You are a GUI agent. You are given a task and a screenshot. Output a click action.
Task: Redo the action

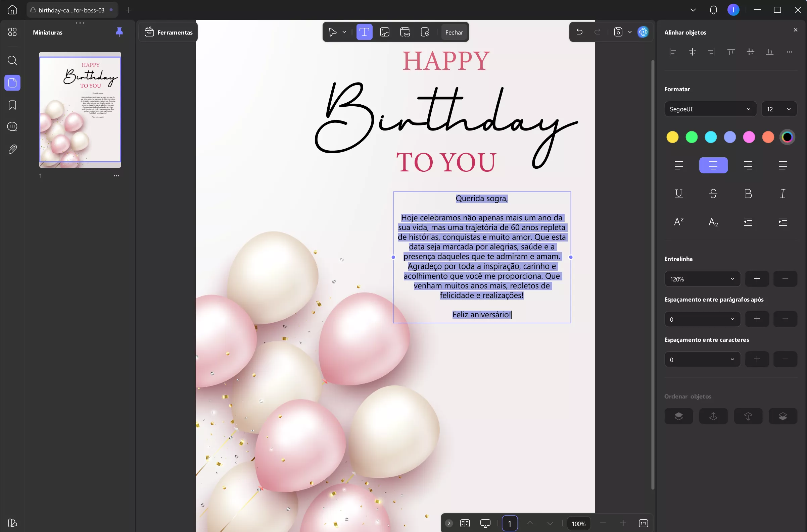point(598,32)
